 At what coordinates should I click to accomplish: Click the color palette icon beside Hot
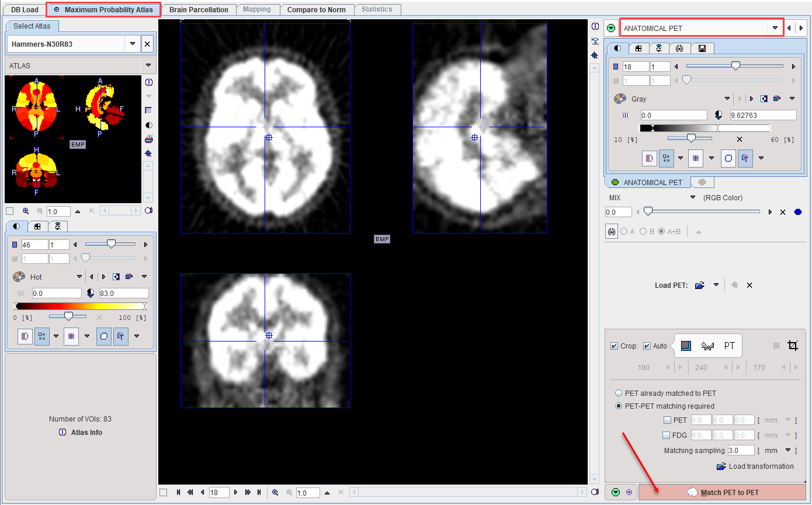pyautogui.click(x=19, y=277)
